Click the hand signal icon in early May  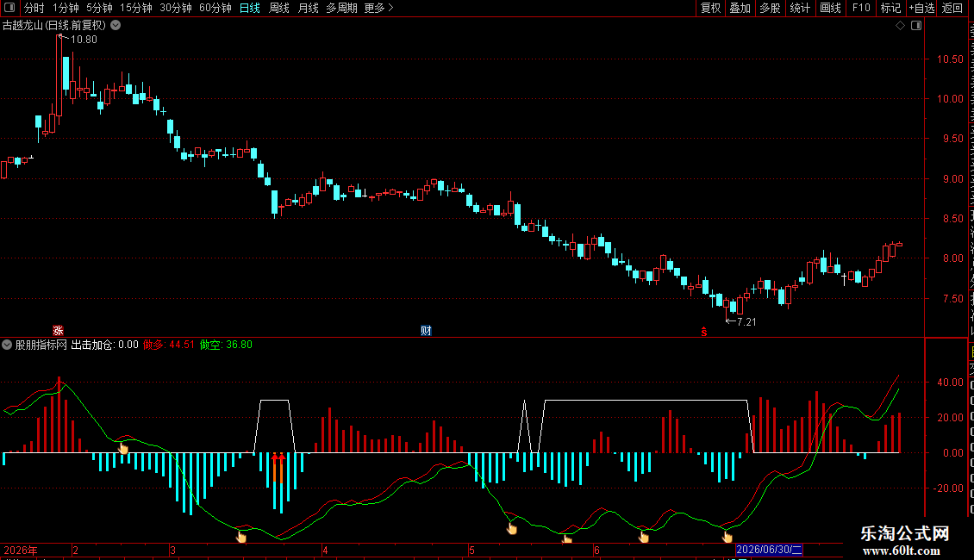(x=511, y=528)
